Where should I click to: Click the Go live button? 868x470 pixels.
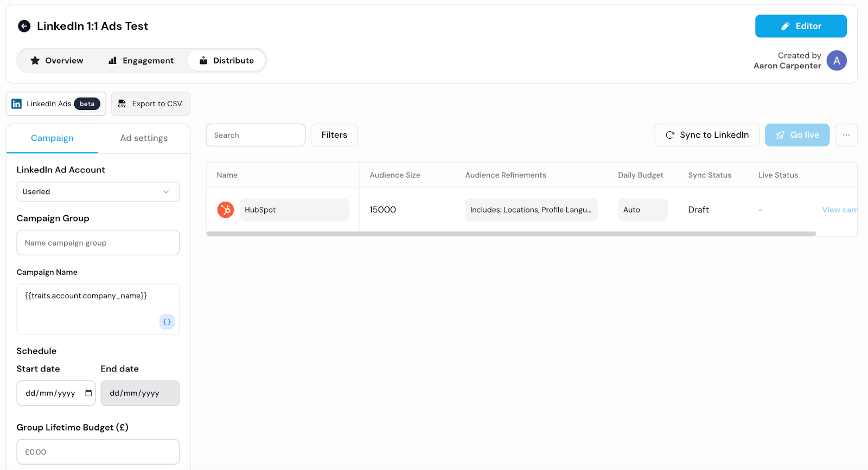click(797, 135)
